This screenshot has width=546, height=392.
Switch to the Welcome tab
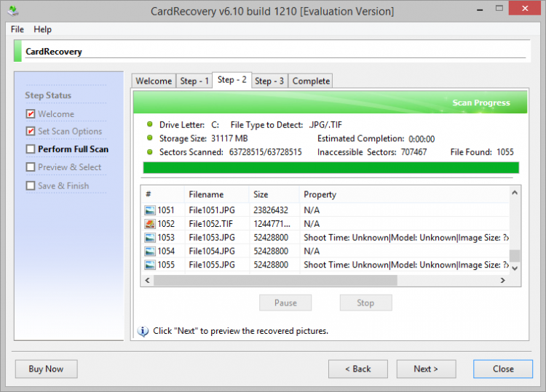pos(154,81)
